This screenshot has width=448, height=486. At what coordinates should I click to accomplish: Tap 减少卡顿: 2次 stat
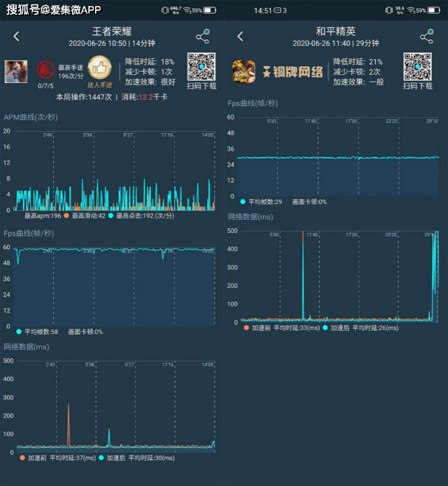pyautogui.click(x=357, y=72)
